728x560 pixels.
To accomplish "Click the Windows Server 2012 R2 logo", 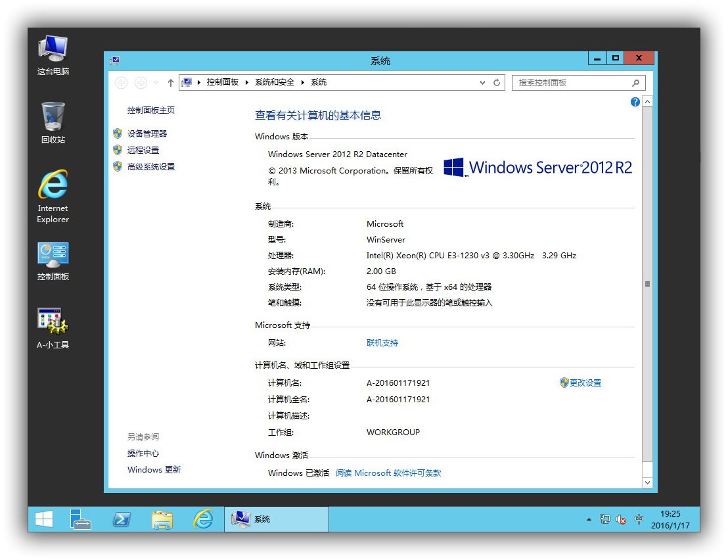I will tap(537, 167).
